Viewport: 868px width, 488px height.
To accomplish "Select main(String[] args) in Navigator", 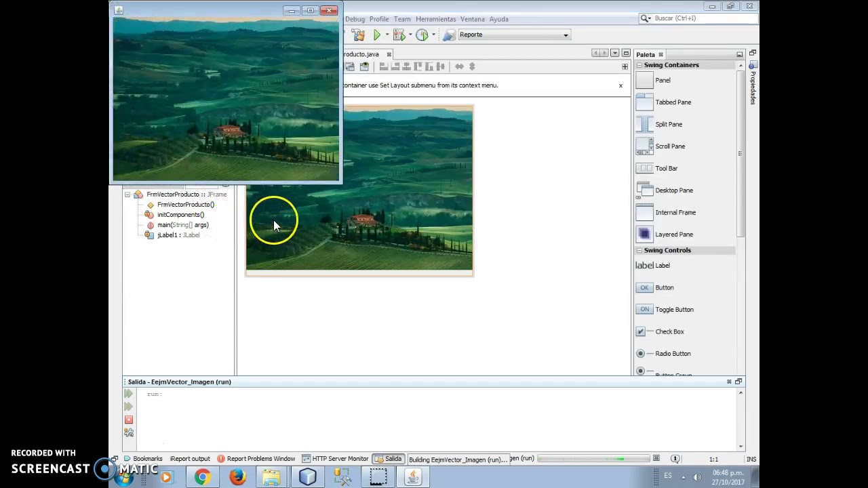I will coord(182,225).
